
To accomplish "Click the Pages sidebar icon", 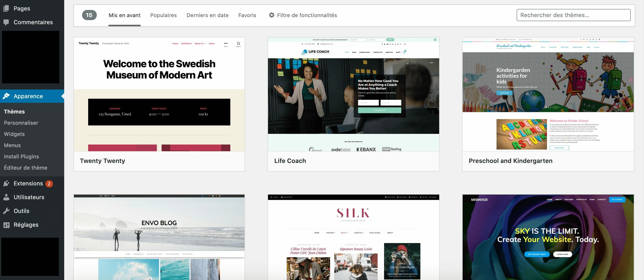I will (6, 8).
